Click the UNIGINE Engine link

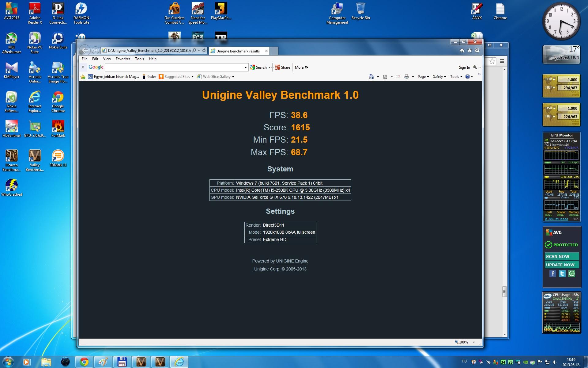[292, 261]
